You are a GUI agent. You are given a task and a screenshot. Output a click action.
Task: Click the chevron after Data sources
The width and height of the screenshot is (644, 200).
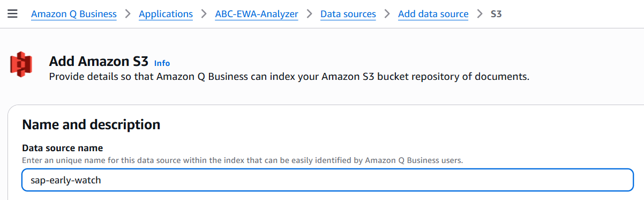[387, 14]
